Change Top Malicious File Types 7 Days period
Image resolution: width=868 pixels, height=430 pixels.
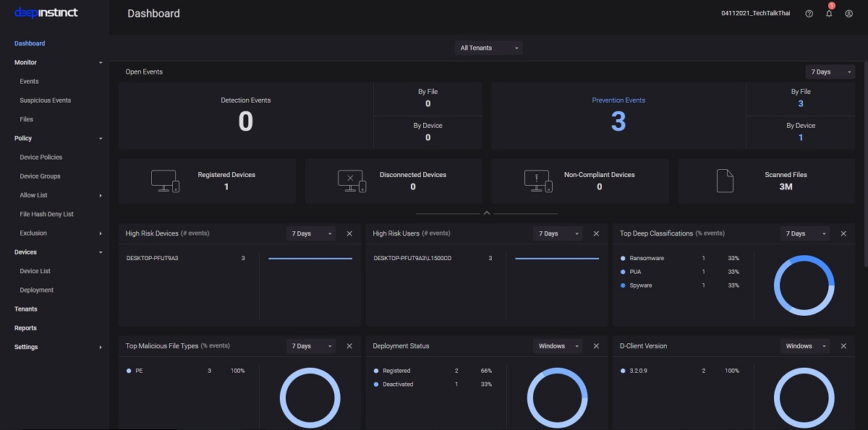tap(311, 346)
